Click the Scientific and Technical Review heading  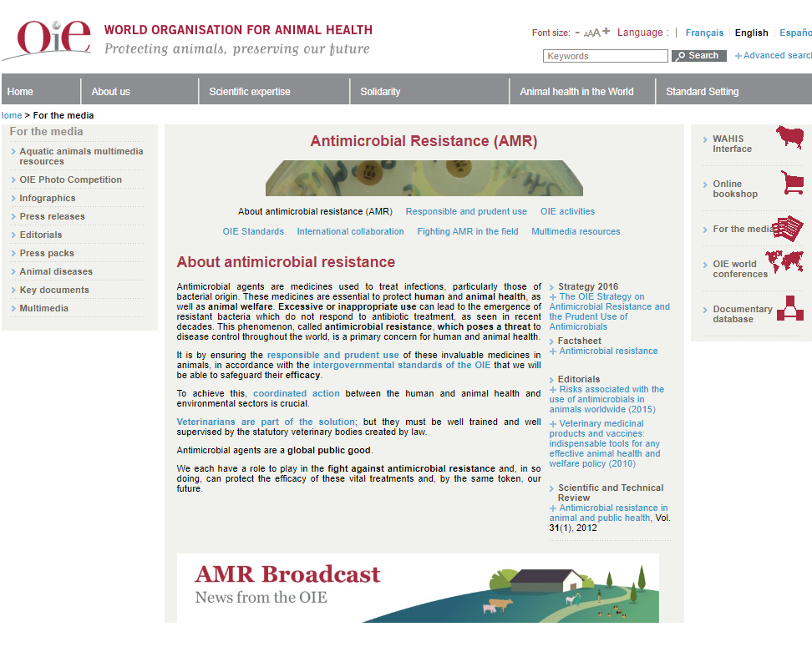[610, 493]
